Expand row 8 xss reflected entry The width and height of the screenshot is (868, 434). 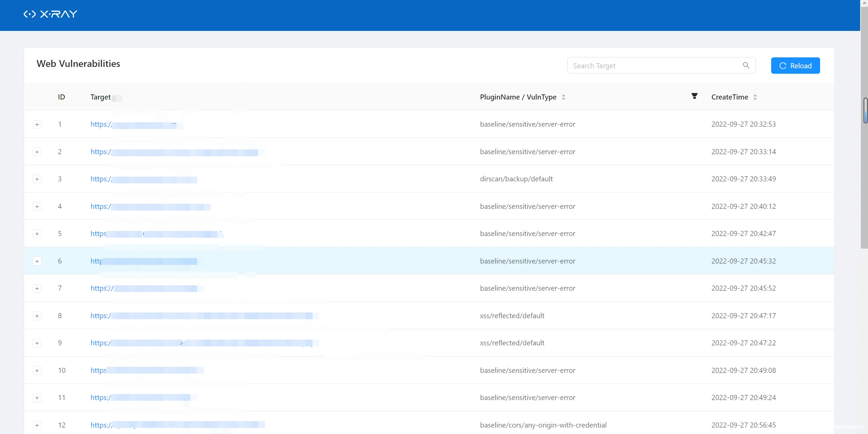[x=37, y=316]
